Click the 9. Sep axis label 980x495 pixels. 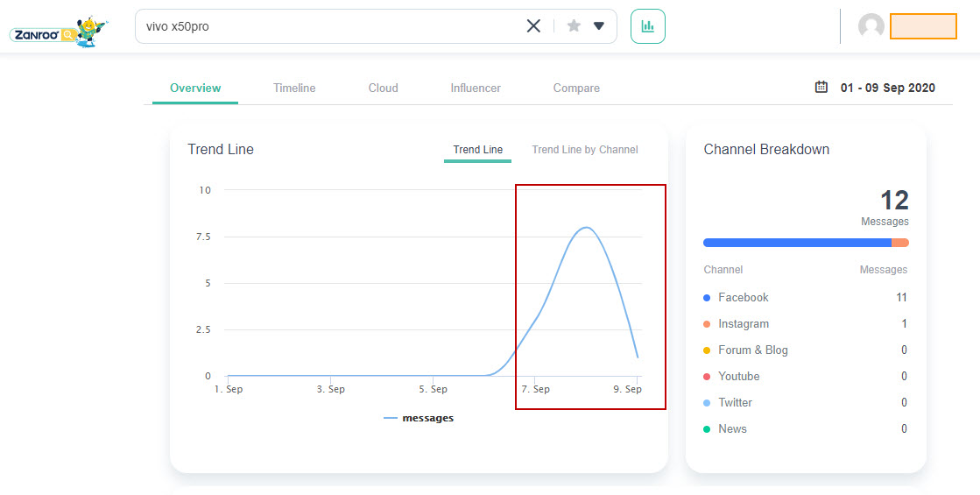(628, 389)
